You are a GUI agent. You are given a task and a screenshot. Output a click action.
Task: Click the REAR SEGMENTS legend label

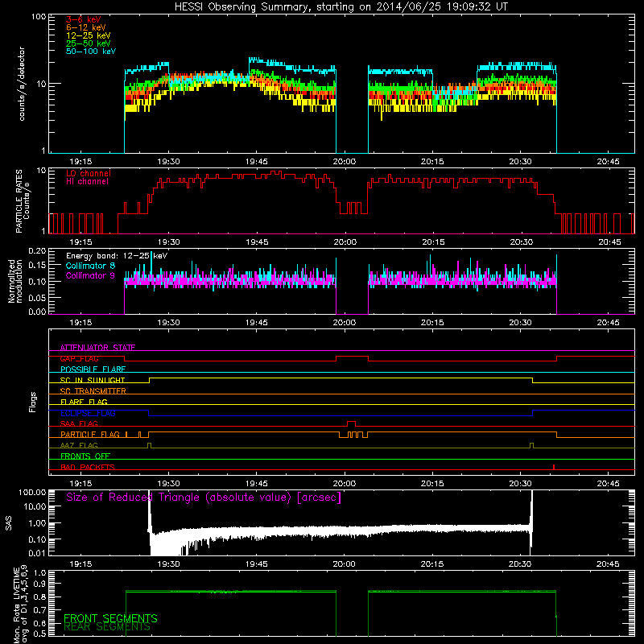107,627
